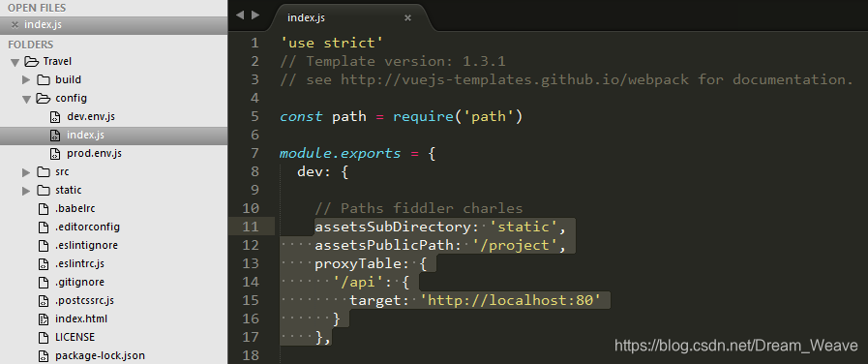Click the .eslintignore file icon
868x364 pixels.
[x=44, y=246]
